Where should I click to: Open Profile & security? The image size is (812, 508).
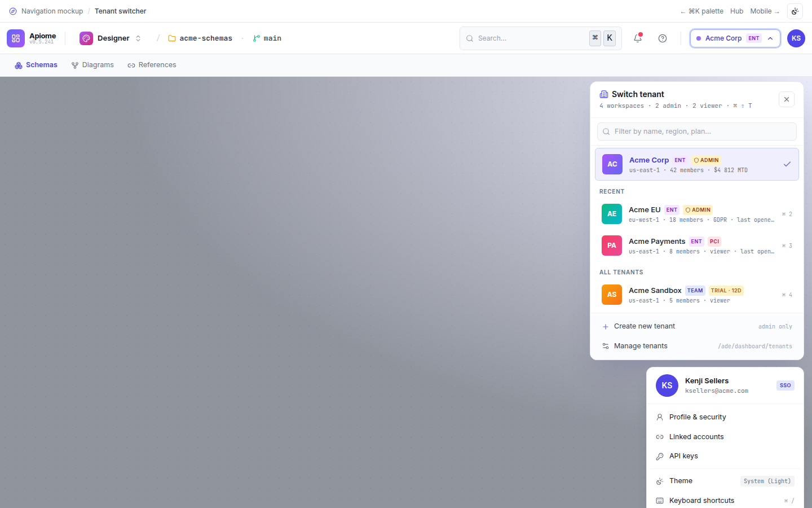pyautogui.click(x=725, y=417)
